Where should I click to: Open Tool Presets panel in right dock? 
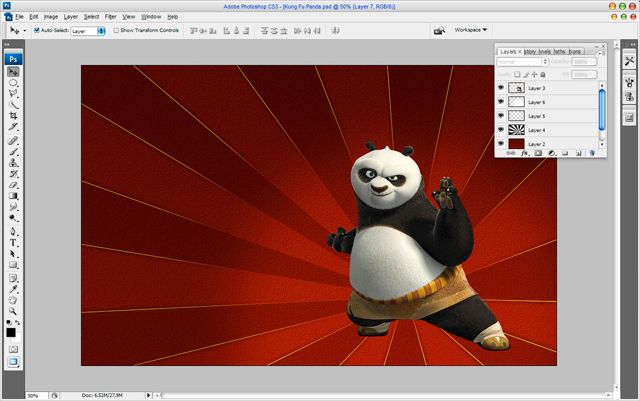click(x=629, y=61)
